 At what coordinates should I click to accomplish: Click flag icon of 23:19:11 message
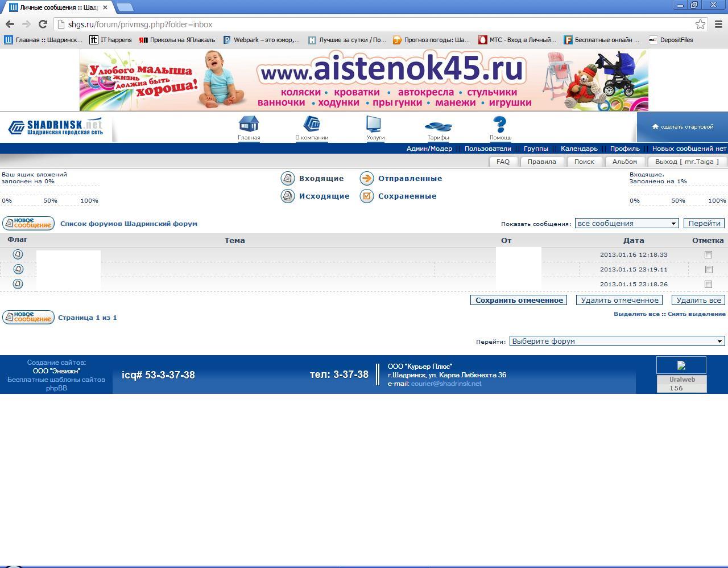[x=18, y=269]
